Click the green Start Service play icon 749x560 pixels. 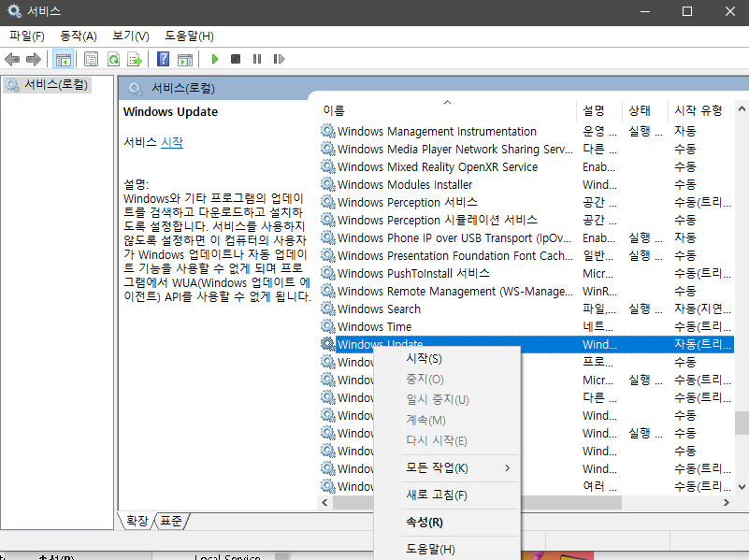(214, 59)
